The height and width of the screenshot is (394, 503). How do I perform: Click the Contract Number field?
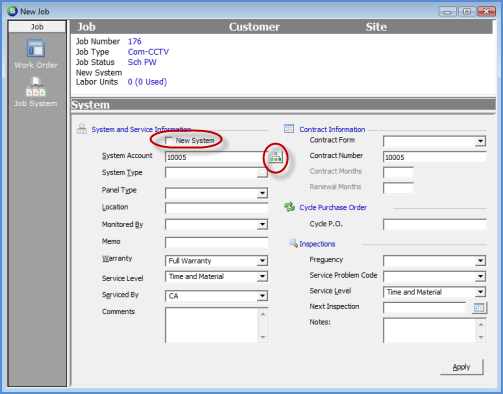coord(435,157)
